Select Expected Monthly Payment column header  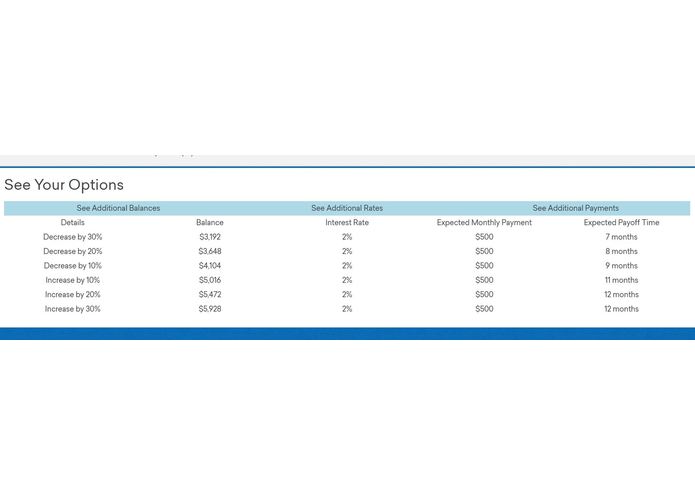(x=484, y=222)
